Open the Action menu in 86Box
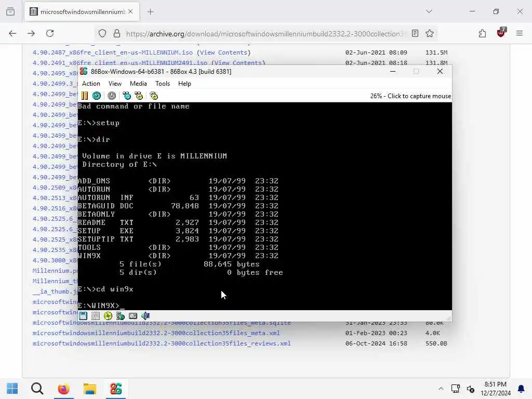The height and width of the screenshot is (399, 532). coord(91,84)
